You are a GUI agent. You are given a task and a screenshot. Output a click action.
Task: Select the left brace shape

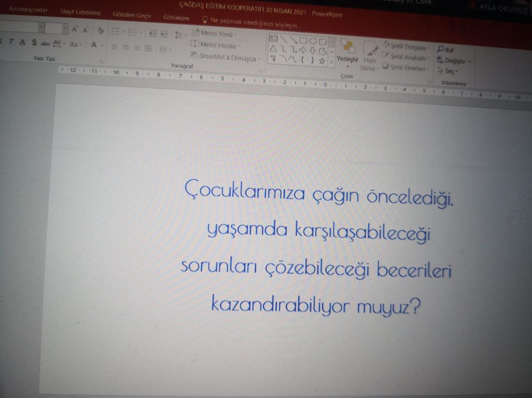[302, 60]
